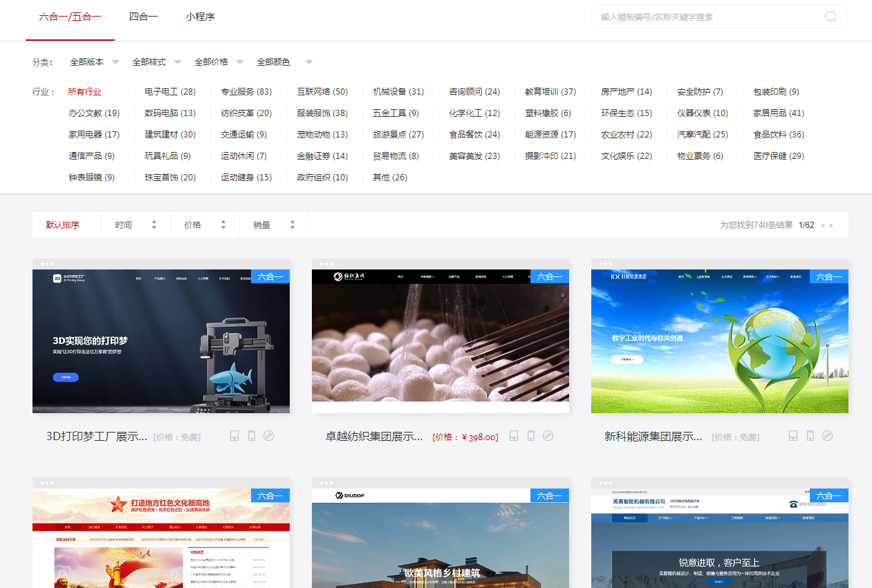Click mini-program icon for 卓越纺织集团

click(548, 436)
